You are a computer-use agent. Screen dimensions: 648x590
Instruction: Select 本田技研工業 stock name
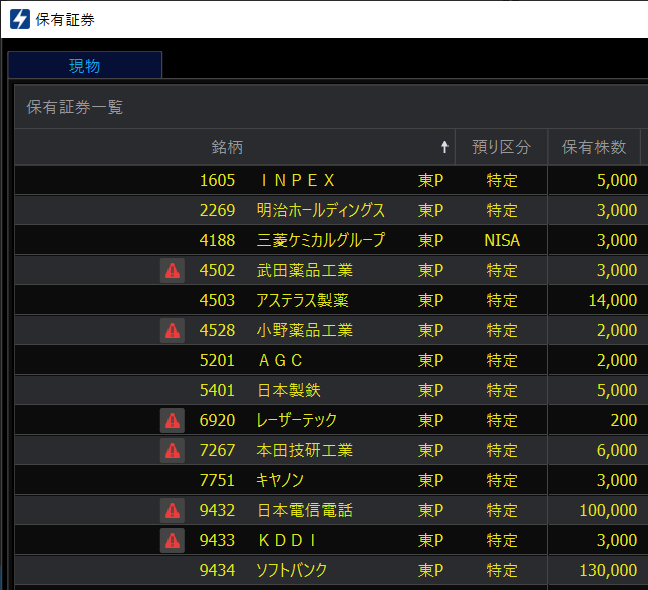[305, 450]
